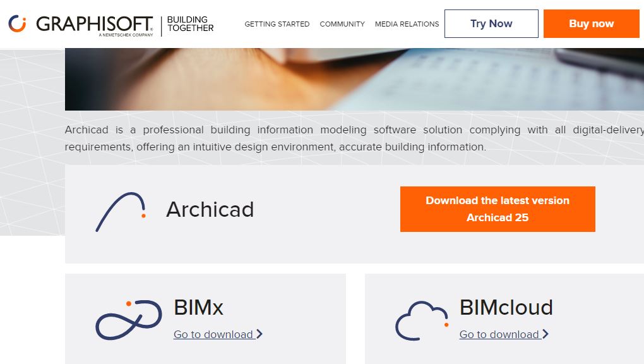
Task: Click the blurred hero banner image
Action: [x=354, y=79]
